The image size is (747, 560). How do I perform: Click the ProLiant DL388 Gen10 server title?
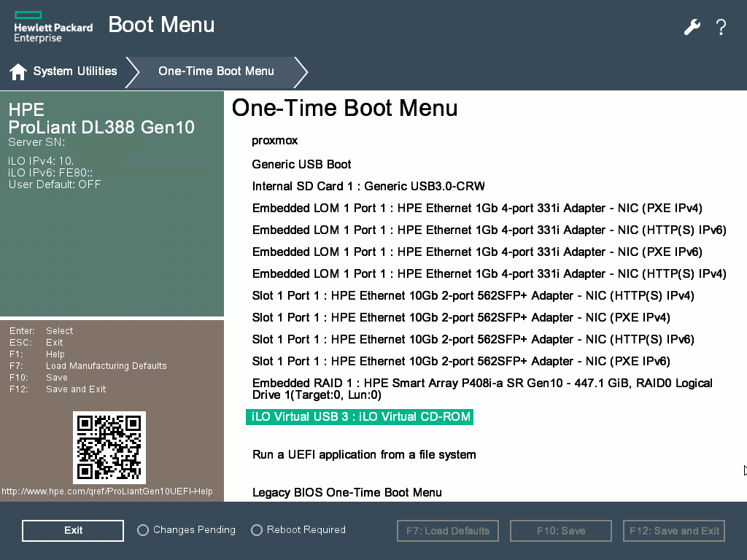pyautogui.click(x=101, y=127)
